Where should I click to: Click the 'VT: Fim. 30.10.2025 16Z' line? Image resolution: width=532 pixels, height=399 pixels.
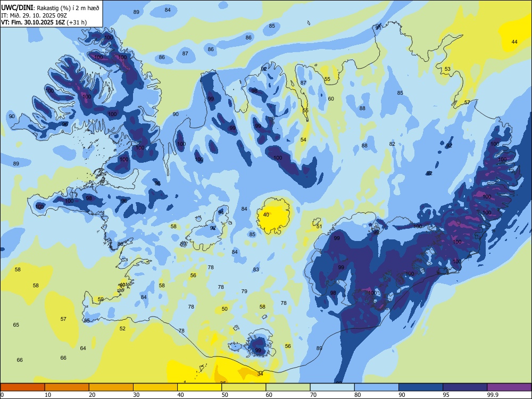(x=33, y=22)
